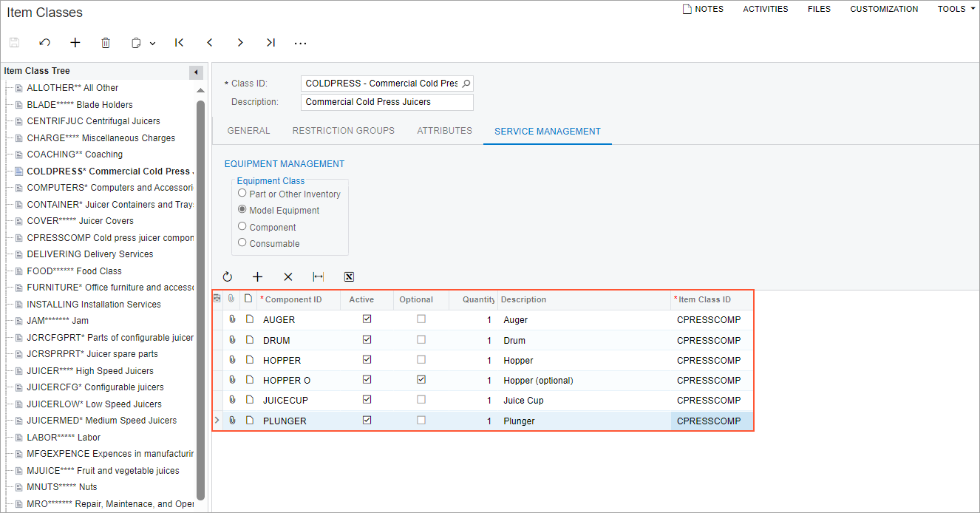The width and height of the screenshot is (980, 513).
Task: Open clipboard dropdown arrow in toolbar
Action: pyautogui.click(x=152, y=44)
